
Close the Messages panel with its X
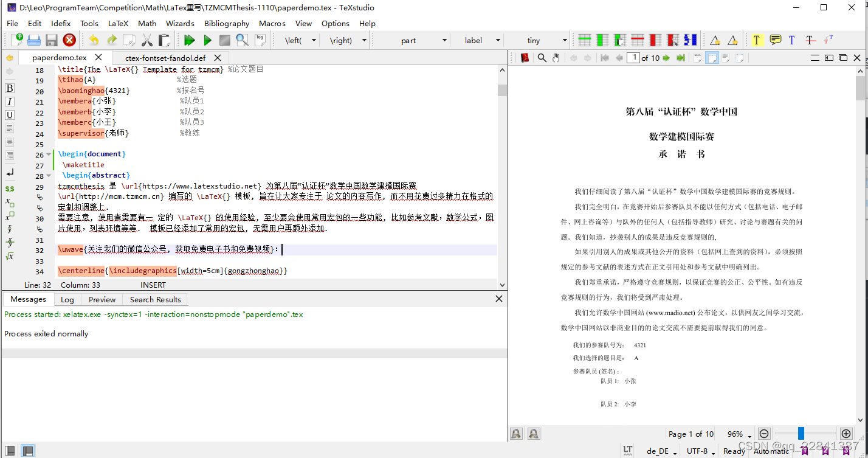coord(499,299)
